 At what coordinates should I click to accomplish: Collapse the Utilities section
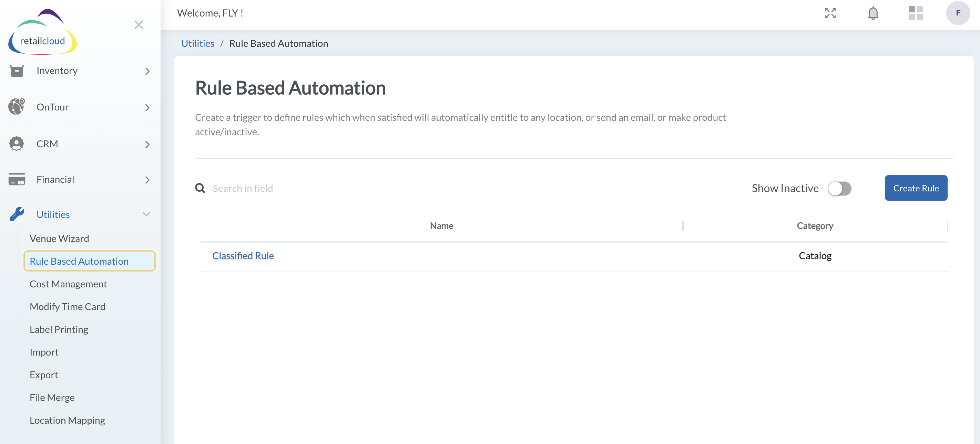click(x=147, y=214)
